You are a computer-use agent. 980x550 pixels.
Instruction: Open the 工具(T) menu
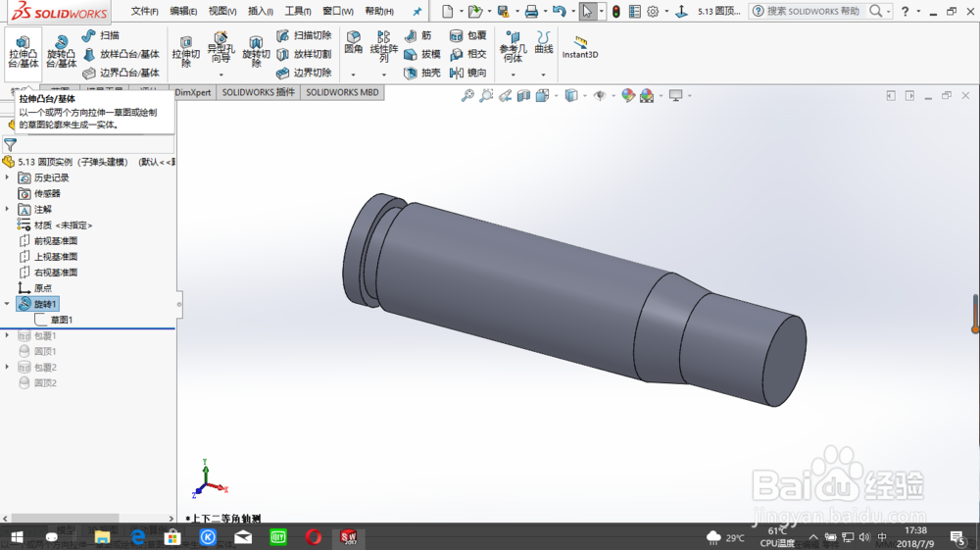[x=298, y=11]
